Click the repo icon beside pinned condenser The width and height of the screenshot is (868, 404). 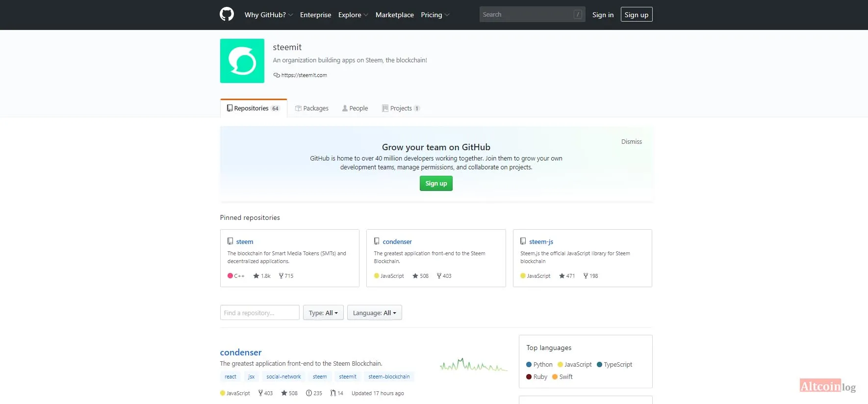tap(377, 241)
